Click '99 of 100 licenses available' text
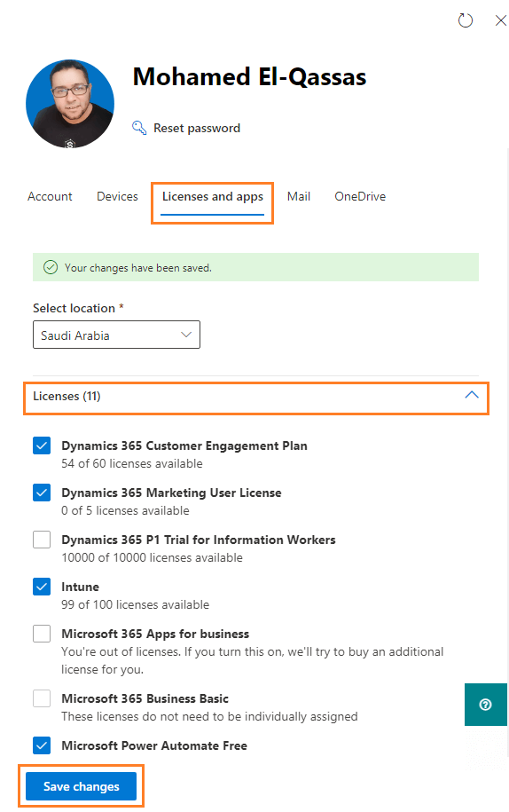Image resolution: width=509 pixels, height=812 pixels. (135, 605)
